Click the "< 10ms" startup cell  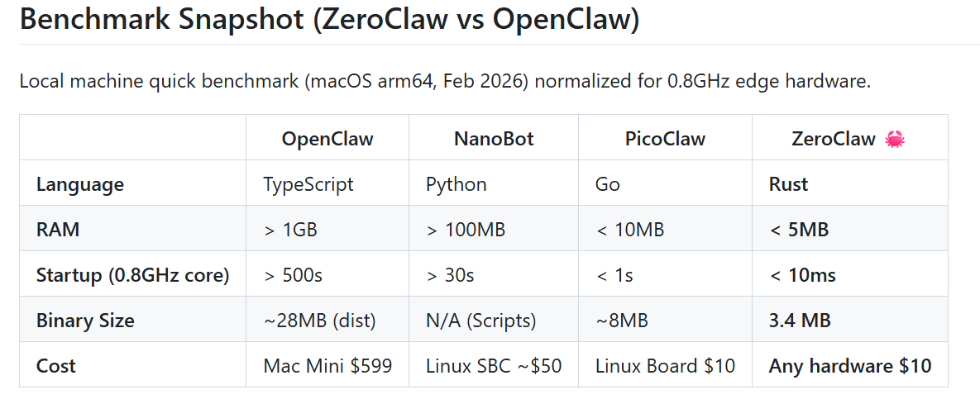[802, 275]
